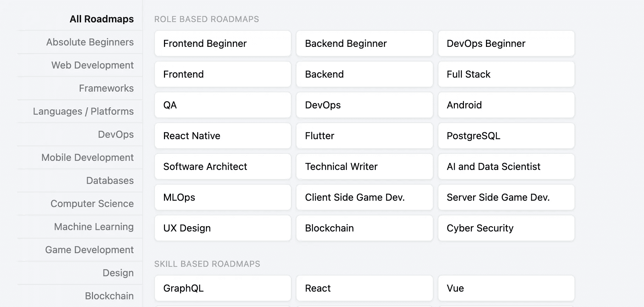The width and height of the screenshot is (644, 307).
Task: Click the DevOps Beginner roadmap card
Action: [506, 43]
